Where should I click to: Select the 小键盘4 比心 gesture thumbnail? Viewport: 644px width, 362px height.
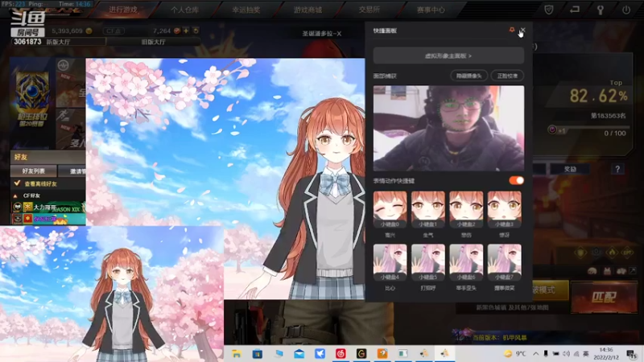(x=390, y=262)
